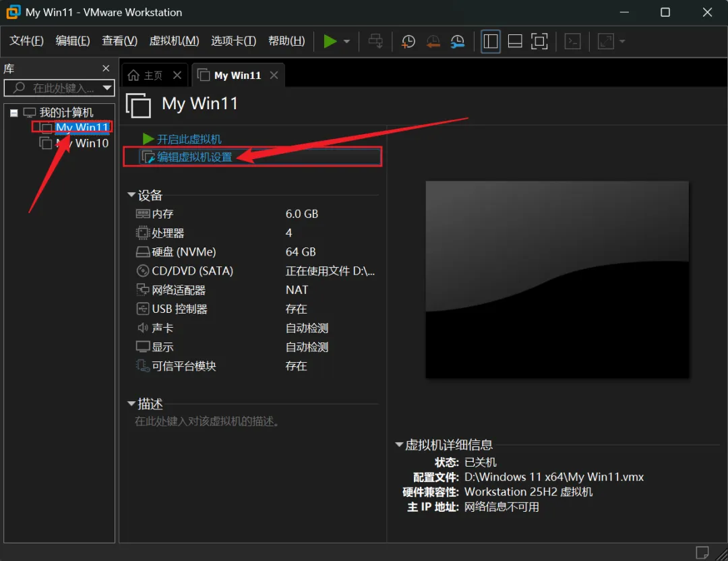Toggle the thumbnail bar view icon

point(515,41)
